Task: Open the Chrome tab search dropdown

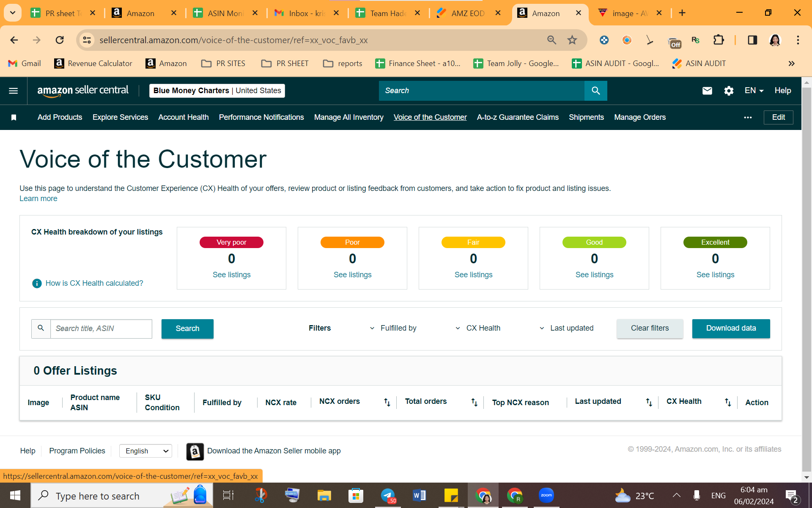Action: pos(13,13)
